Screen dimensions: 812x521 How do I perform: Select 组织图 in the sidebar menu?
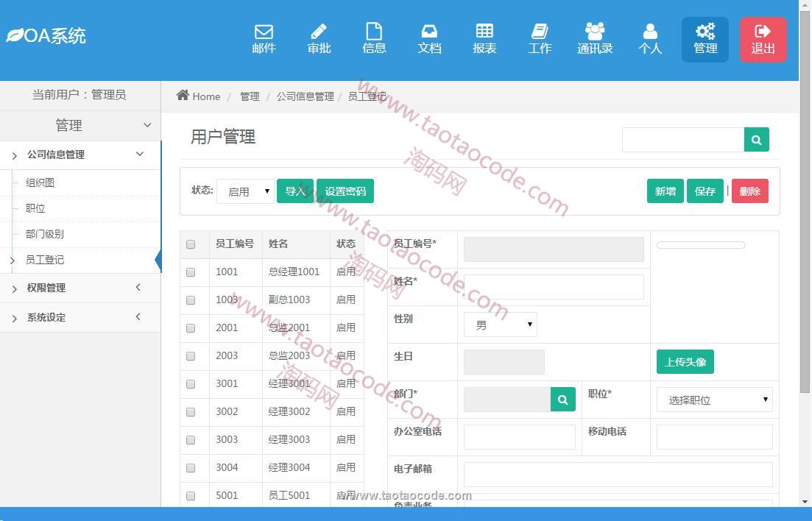40,182
